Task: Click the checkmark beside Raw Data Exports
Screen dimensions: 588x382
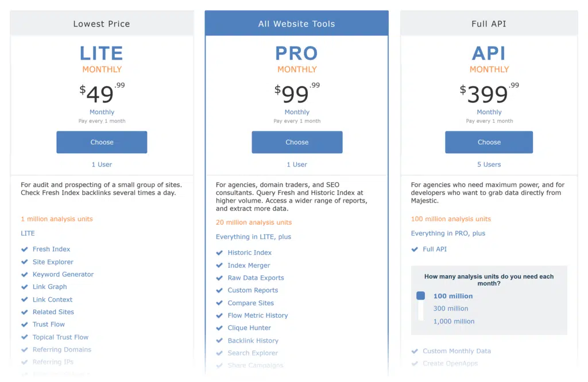Action: pos(220,278)
